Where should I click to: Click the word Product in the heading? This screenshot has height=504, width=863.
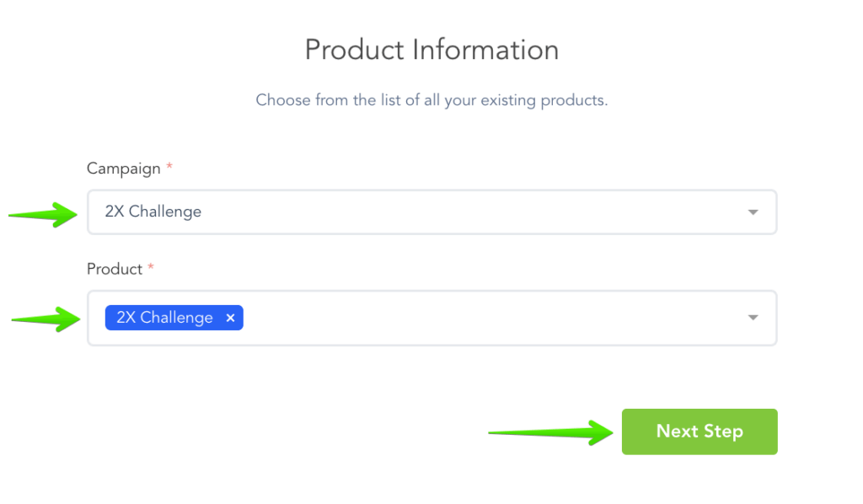pos(355,50)
